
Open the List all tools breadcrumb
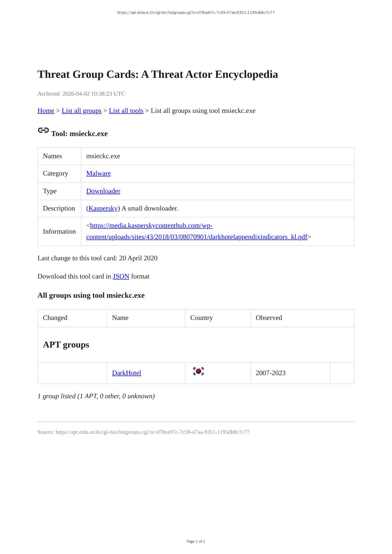pos(126,111)
